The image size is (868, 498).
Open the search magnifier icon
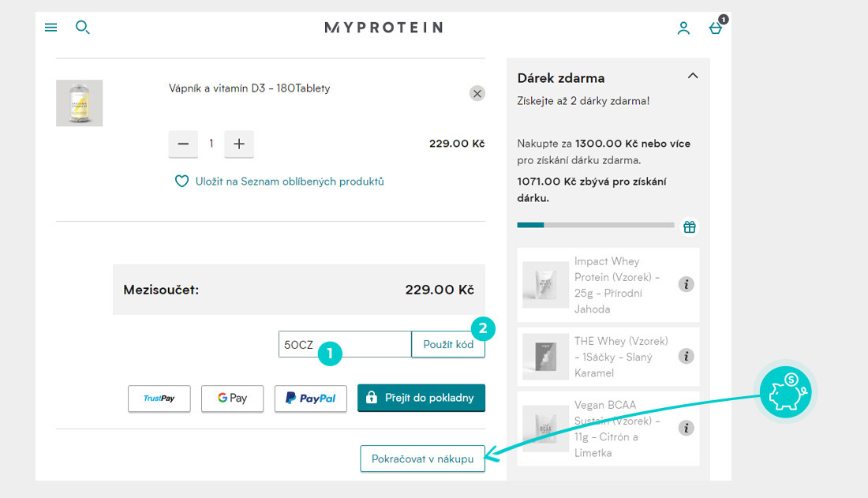83,27
